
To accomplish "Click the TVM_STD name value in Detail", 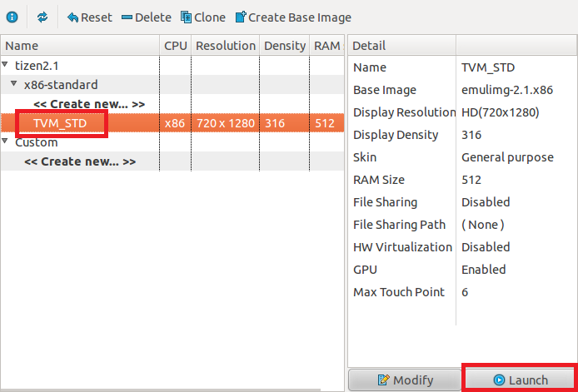I will (x=488, y=67).
